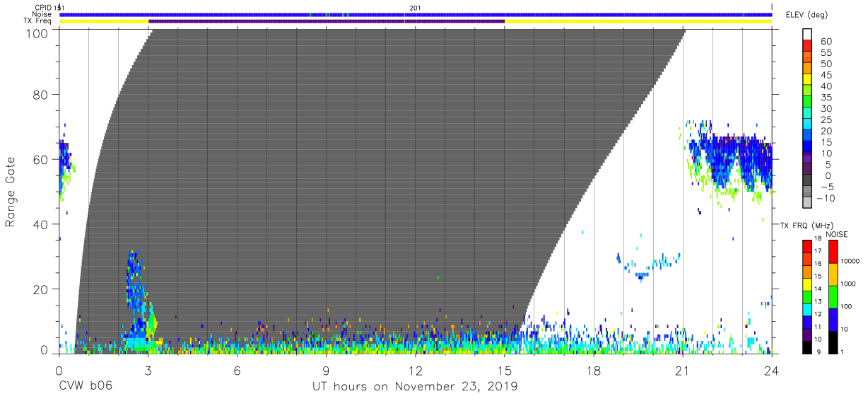
Task: Click the Range Gate y-axis title
Action: pyautogui.click(x=11, y=192)
